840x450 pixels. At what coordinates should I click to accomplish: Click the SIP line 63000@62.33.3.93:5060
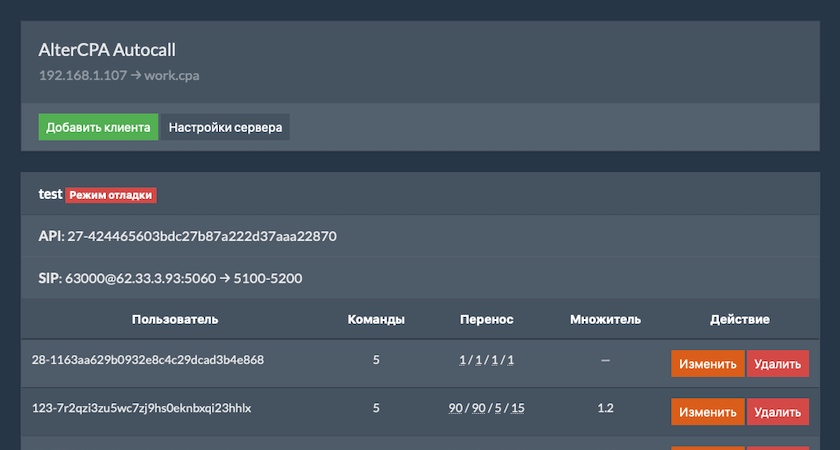coord(140,278)
